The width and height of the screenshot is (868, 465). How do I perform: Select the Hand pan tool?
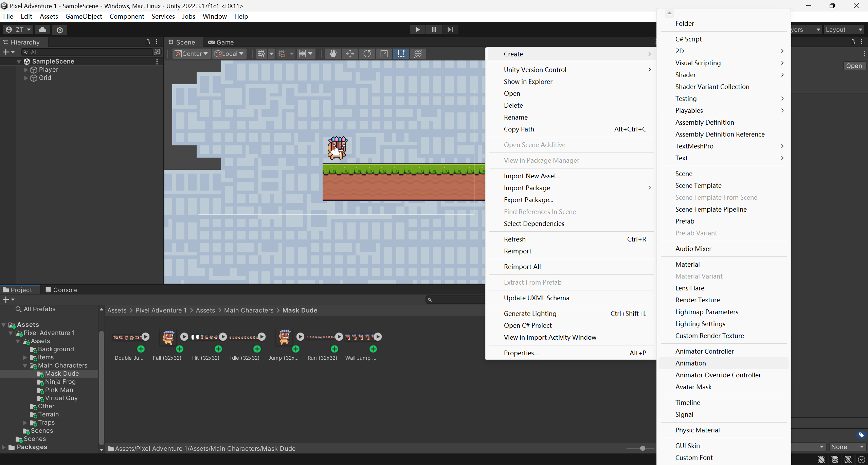click(x=333, y=53)
